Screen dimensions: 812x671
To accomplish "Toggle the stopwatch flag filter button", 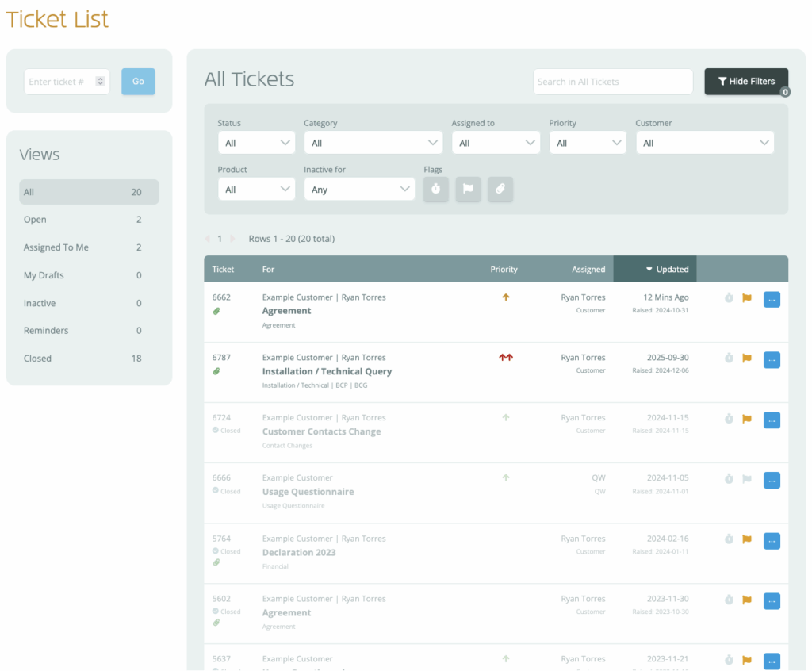I will click(x=436, y=189).
